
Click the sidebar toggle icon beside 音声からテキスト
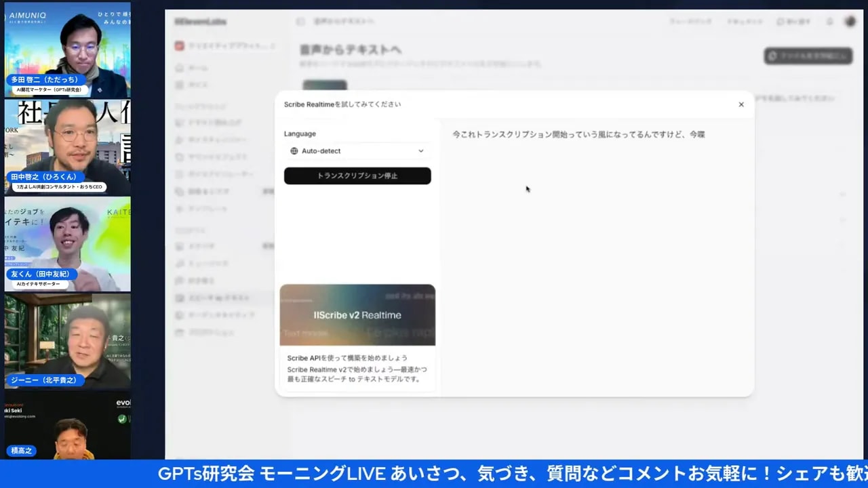pos(300,21)
